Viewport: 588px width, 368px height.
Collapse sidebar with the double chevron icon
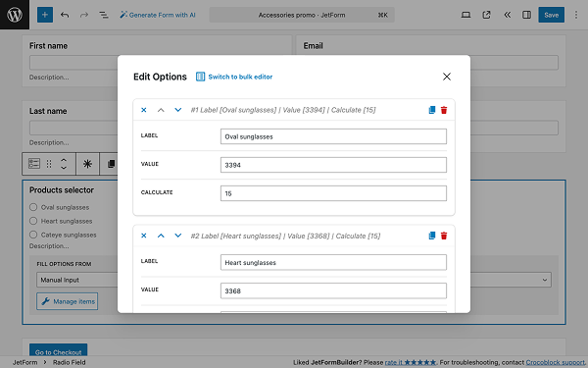point(507,15)
